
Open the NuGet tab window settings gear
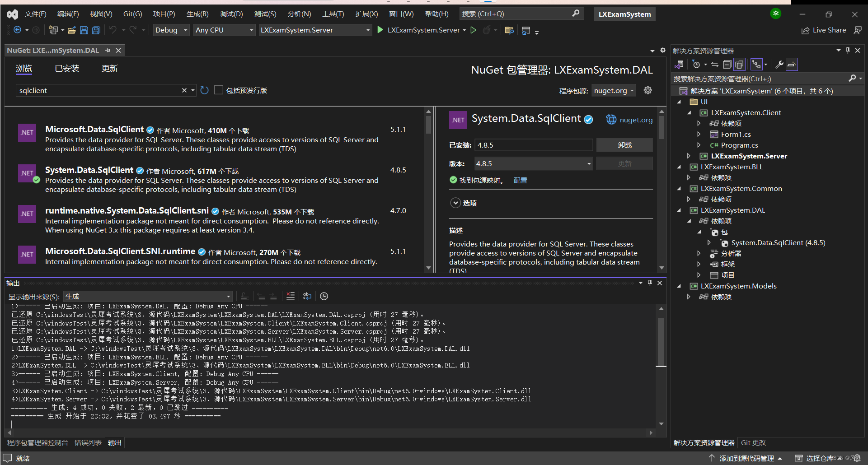pos(663,50)
